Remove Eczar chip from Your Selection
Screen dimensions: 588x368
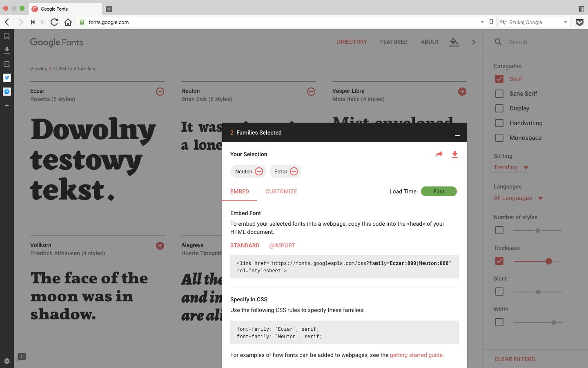point(294,171)
